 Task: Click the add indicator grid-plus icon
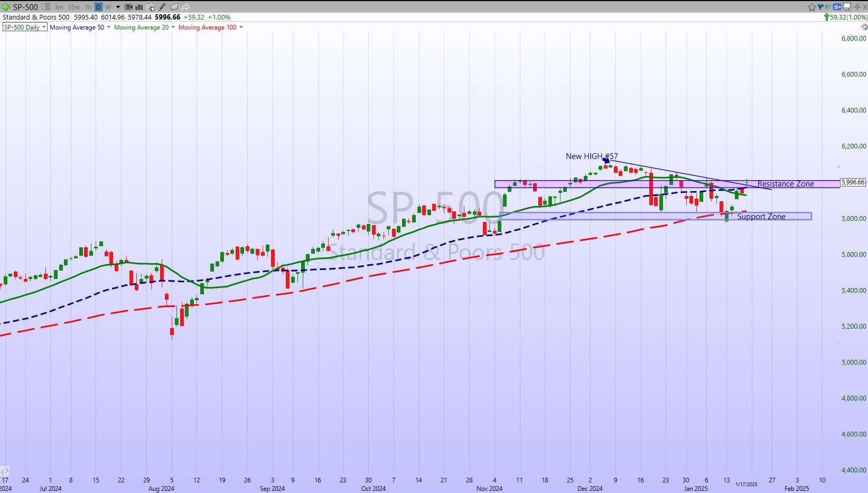tap(151, 7)
